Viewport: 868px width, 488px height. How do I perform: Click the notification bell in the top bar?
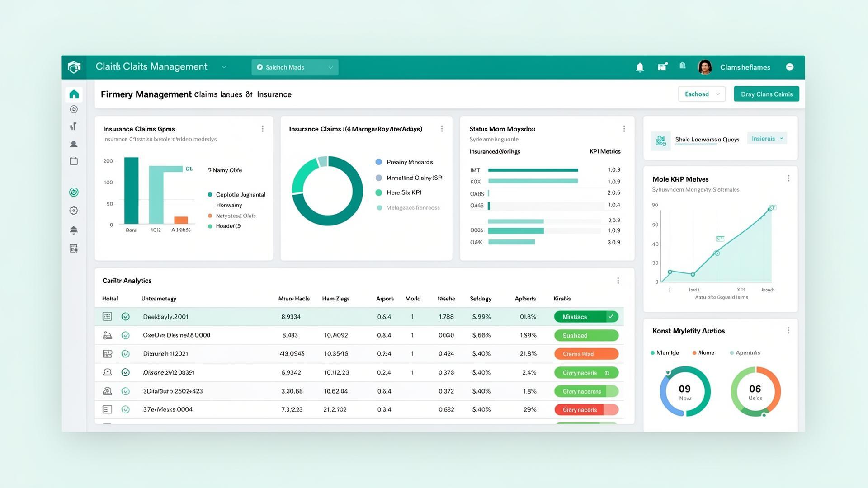pyautogui.click(x=639, y=67)
